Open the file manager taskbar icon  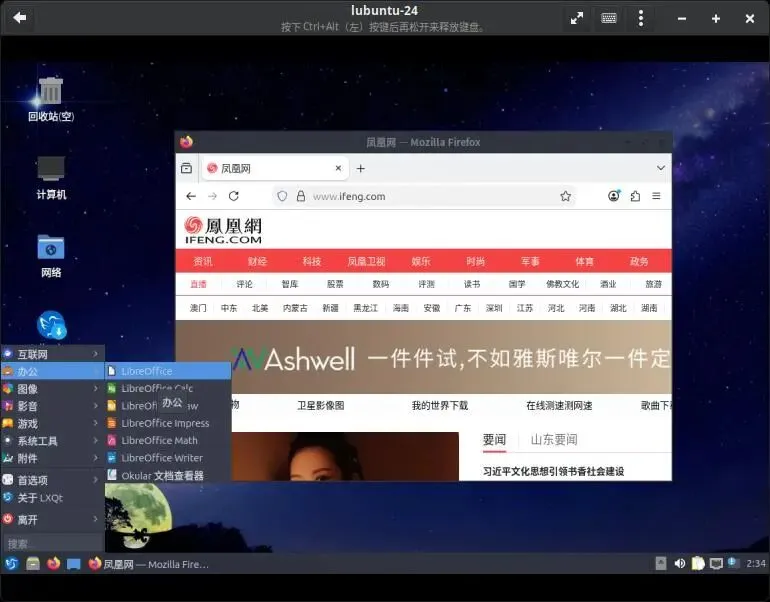tap(33, 564)
